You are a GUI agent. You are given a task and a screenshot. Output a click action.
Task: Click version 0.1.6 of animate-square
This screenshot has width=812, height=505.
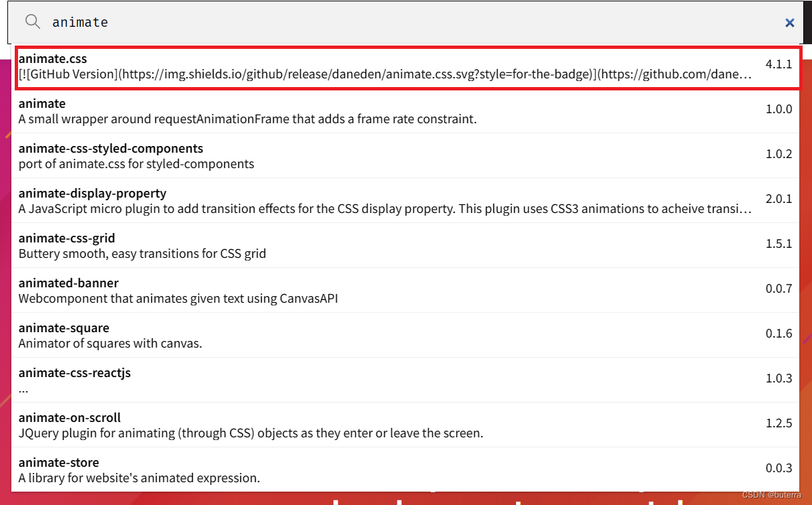[779, 334]
